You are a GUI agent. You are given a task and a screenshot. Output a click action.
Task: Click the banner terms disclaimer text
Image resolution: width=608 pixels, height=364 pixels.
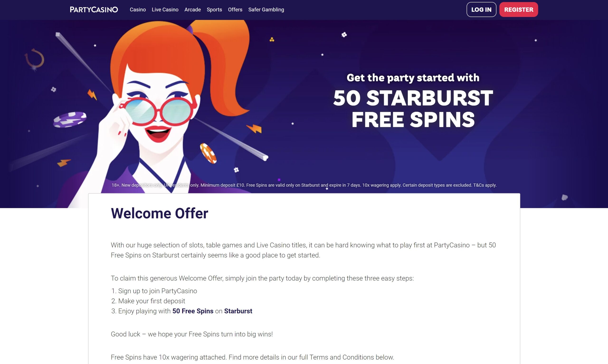(x=304, y=185)
